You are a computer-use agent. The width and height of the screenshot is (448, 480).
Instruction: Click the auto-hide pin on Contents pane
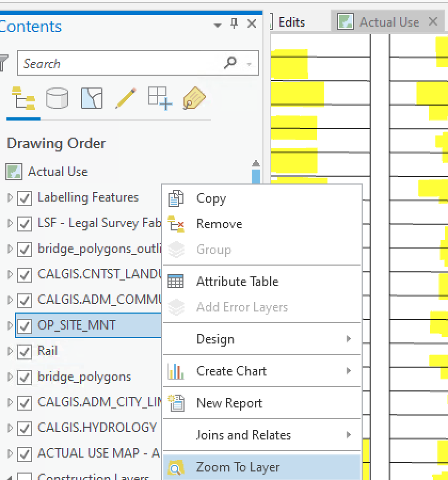point(234,23)
